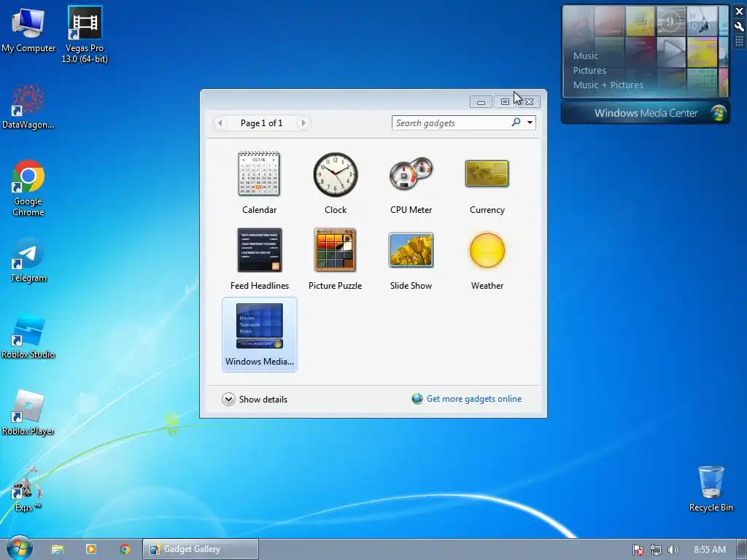The height and width of the screenshot is (560, 747).
Task: Open volume control in system tray
Action: click(673, 550)
